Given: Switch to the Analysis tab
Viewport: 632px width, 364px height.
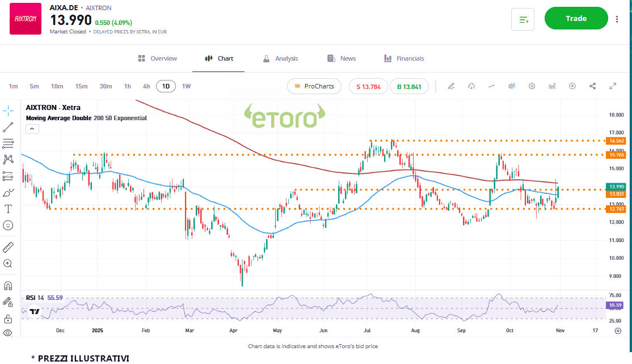Looking at the screenshot, I should click(280, 58).
